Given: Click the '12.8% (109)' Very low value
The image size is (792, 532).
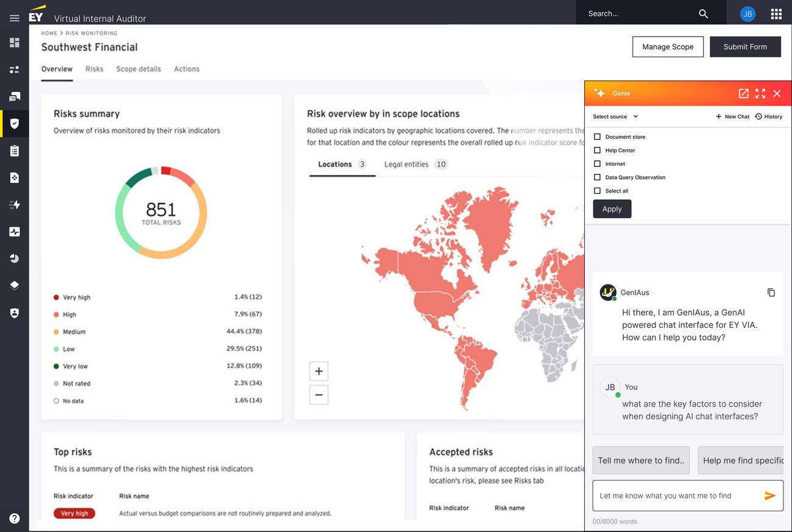Looking at the screenshot, I should pos(244,366).
